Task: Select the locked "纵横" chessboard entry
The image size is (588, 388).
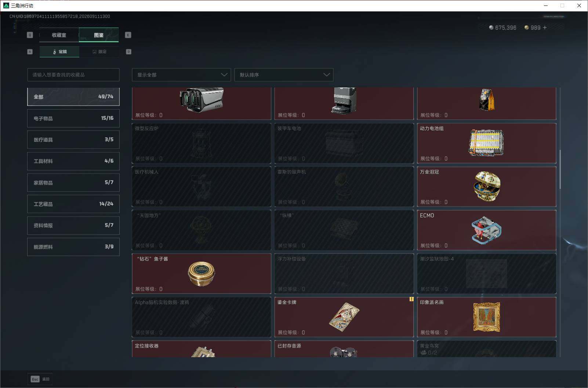Action: [x=344, y=230]
